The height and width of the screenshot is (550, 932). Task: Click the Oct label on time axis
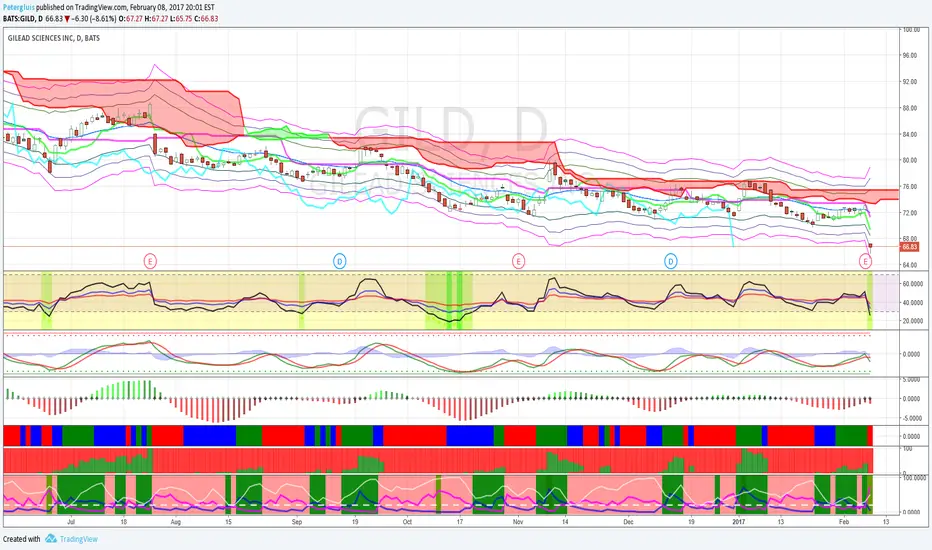point(407,521)
